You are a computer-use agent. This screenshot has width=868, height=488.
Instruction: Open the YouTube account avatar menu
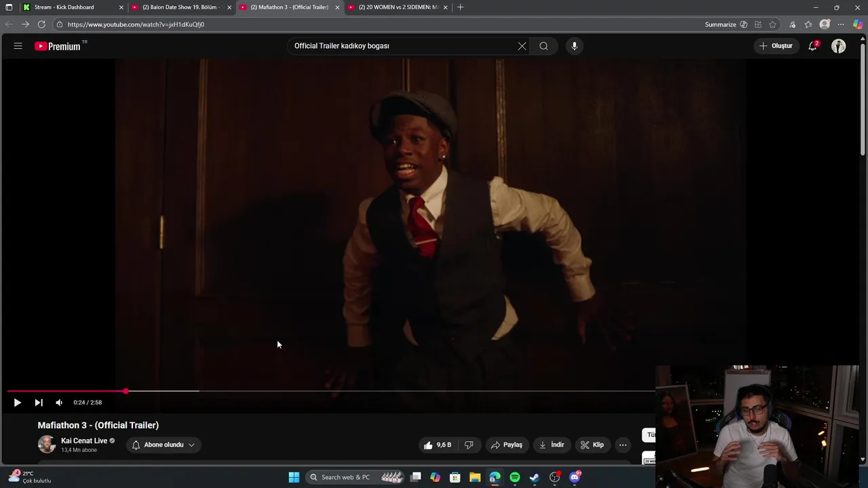coord(839,46)
